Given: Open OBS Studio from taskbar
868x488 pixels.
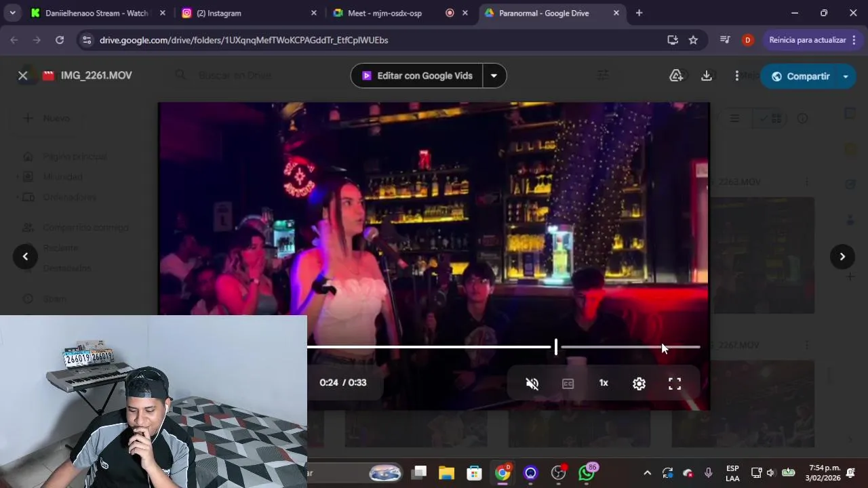Looking at the screenshot, I should coord(558,473).
